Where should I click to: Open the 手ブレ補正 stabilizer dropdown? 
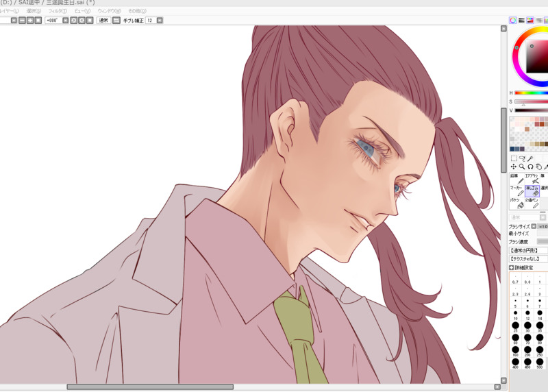pyautogui.click(x=160, y=21)
